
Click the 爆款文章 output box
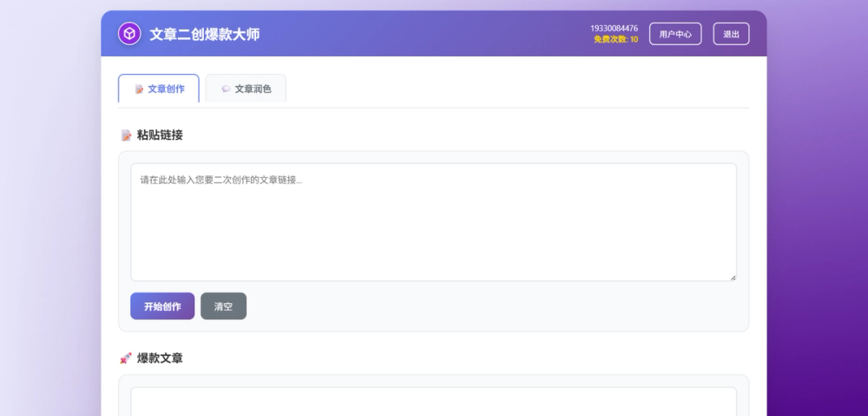click(433, 401)
